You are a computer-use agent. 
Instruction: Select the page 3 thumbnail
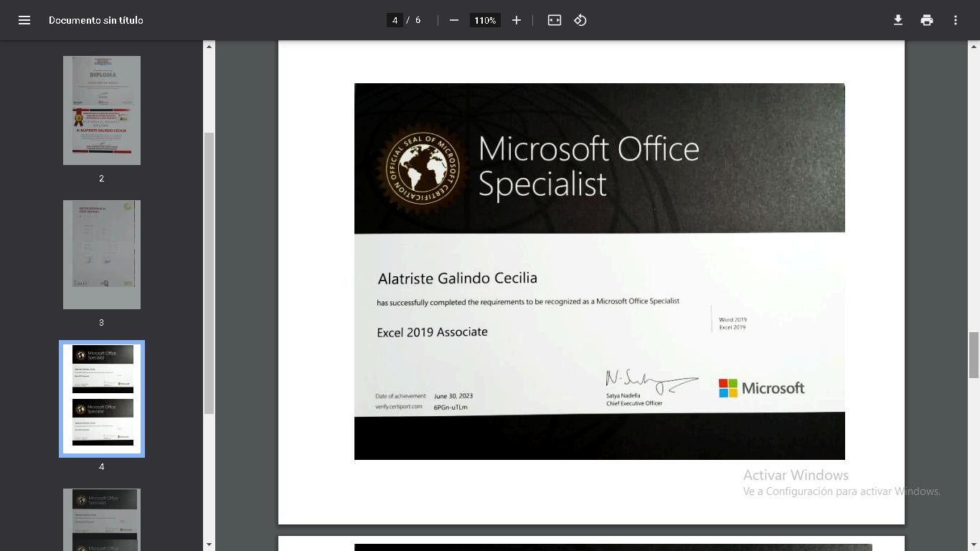click(x=102, y=255)
